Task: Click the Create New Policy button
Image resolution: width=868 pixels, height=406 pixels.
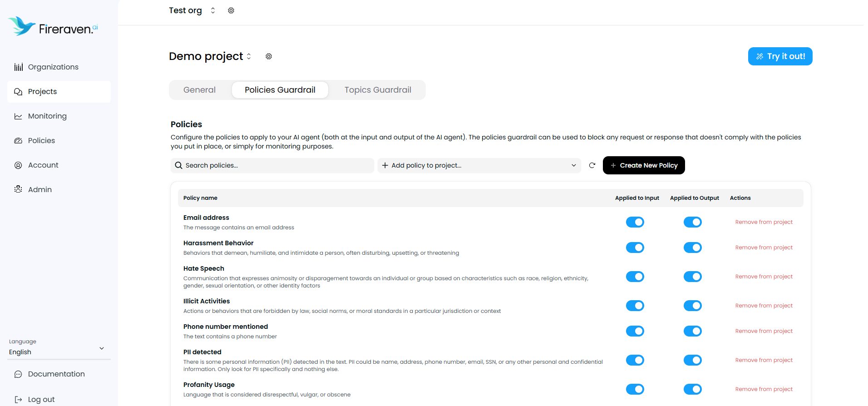Action: (x=644, y=165)
